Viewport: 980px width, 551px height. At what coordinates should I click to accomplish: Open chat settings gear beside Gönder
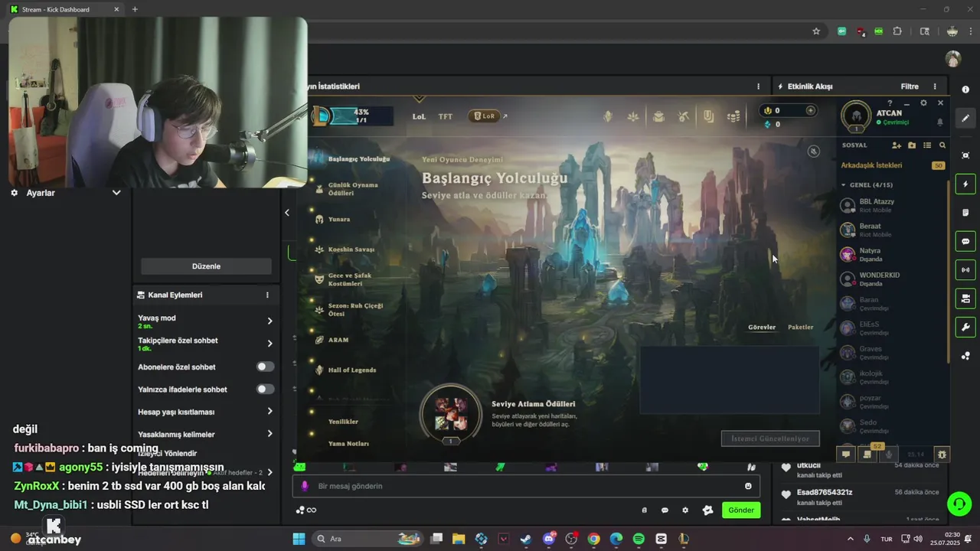coord(685,510)
